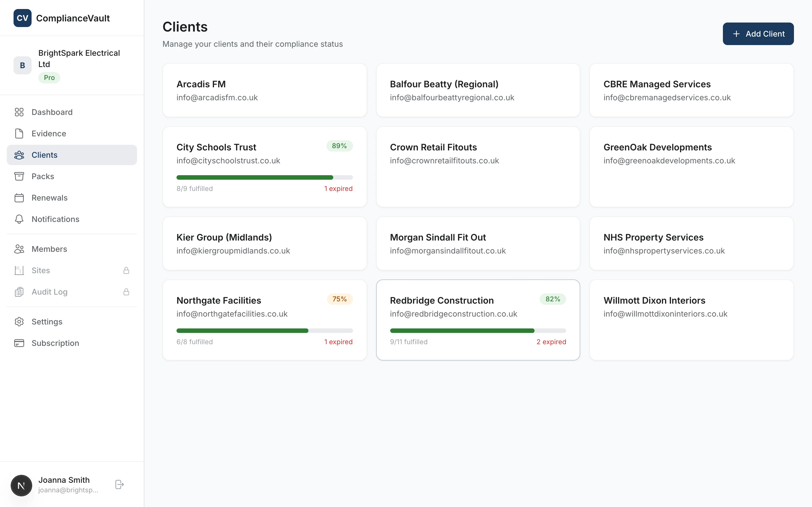
Task: Open the Subscription menu item
Action: [55, 343]
